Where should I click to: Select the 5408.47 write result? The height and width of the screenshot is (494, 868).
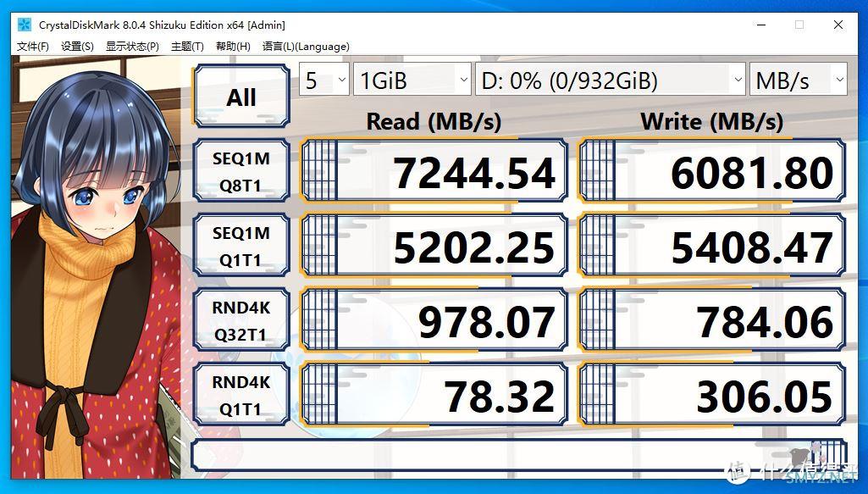(712, 246)
